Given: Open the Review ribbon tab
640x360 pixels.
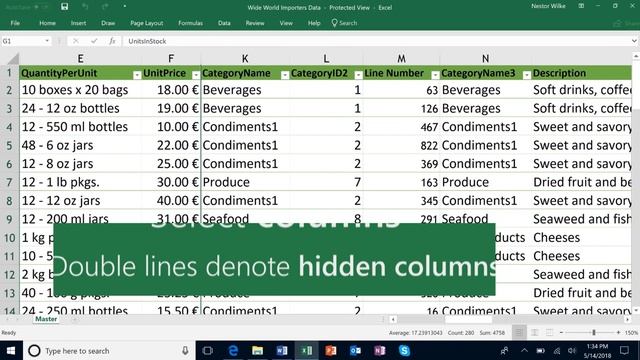Looking at the screenshot, I should (x=255, y=23).
